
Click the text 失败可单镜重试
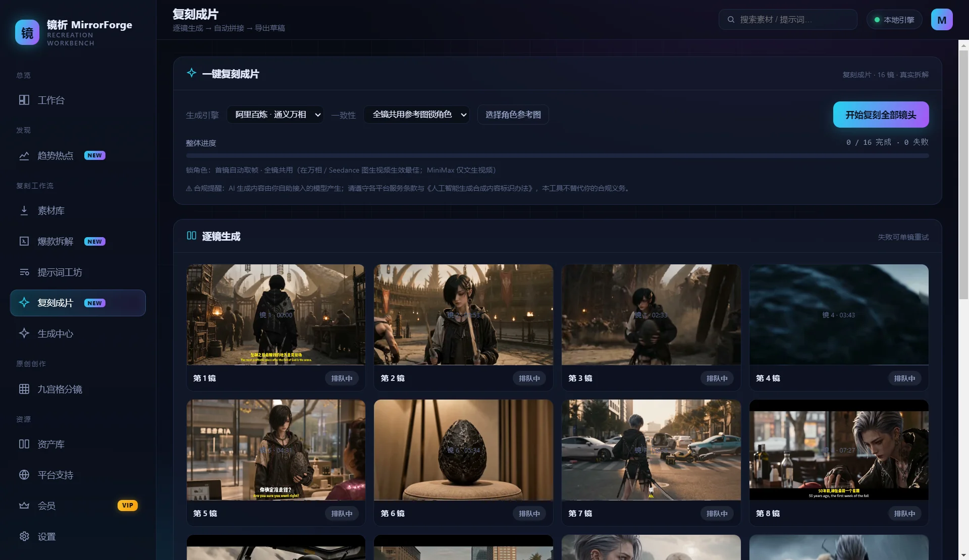pyautogui.click(x=903, y=237)
